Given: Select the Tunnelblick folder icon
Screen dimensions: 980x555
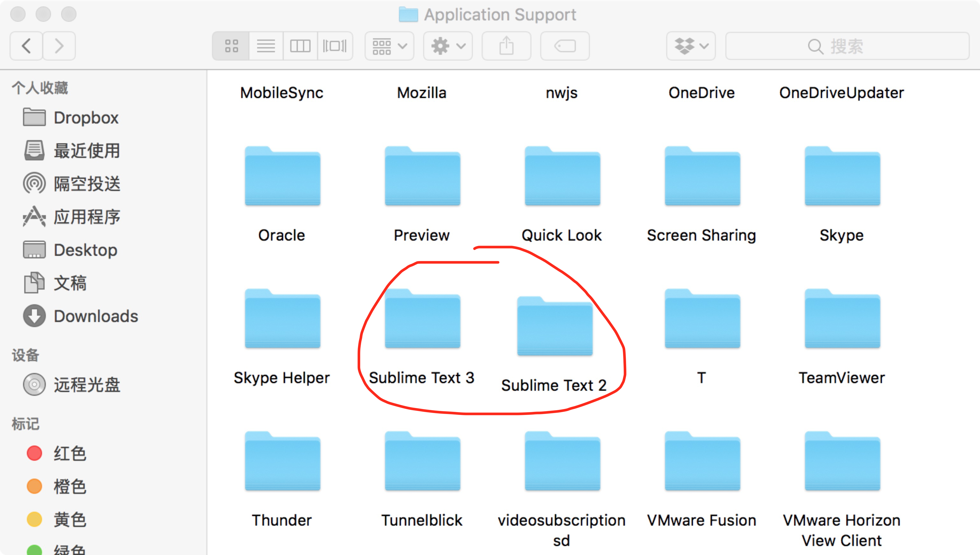Looking at the screenshot, I should pos(422,461).
